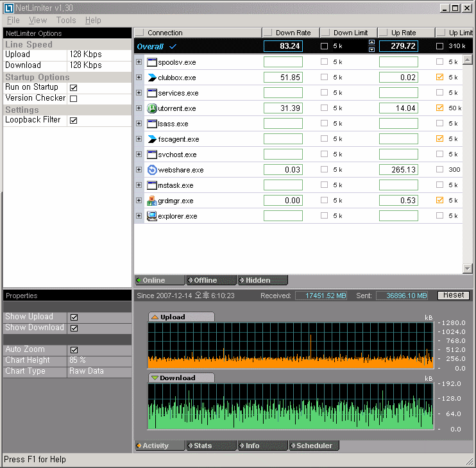The width and height of the screenshot is (476, 468).
Task: Expand the svchost.exe row
Action: pyautogui.click(x=139, y=154)
